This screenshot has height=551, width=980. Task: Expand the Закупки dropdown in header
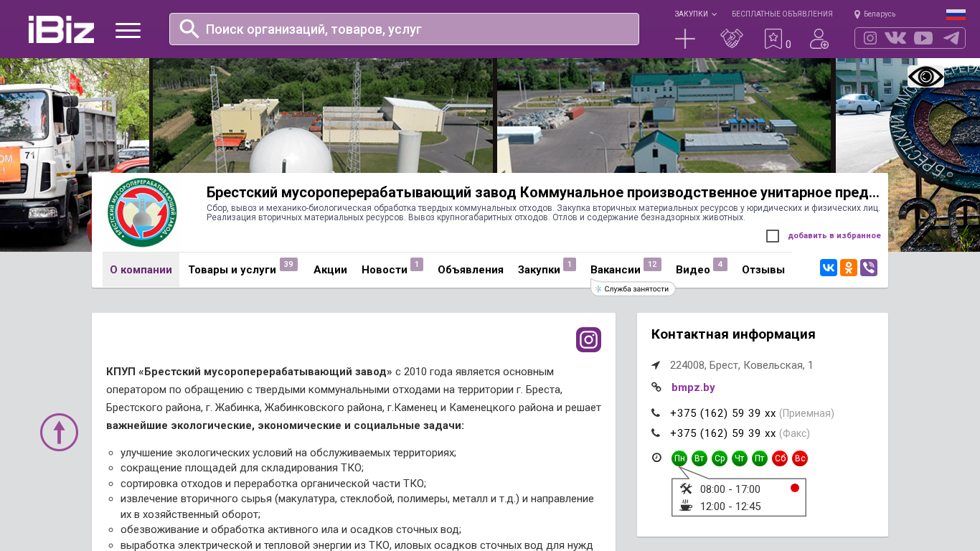pyautogui.click(x=694, y=14)
